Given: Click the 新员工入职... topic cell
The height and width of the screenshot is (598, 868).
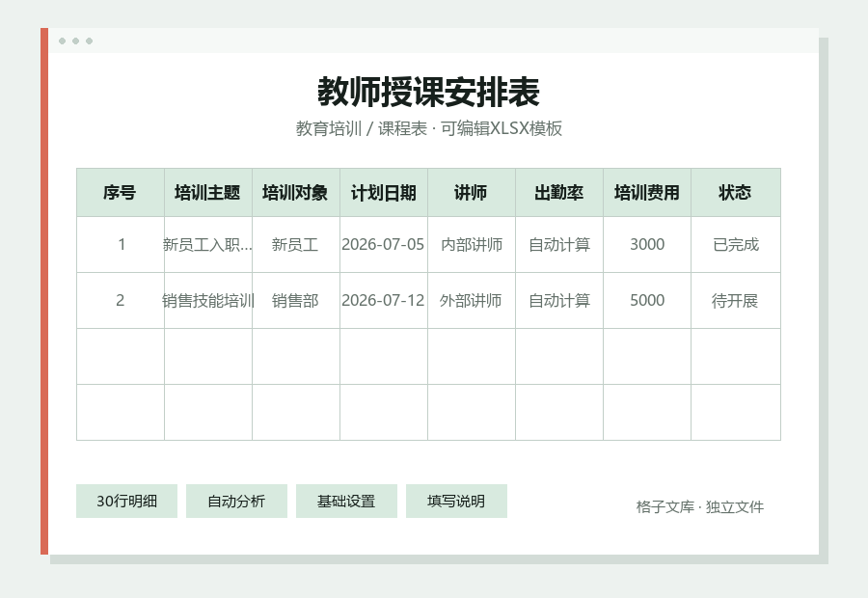Looking at the screenshot, I should (x=208, y=245).
